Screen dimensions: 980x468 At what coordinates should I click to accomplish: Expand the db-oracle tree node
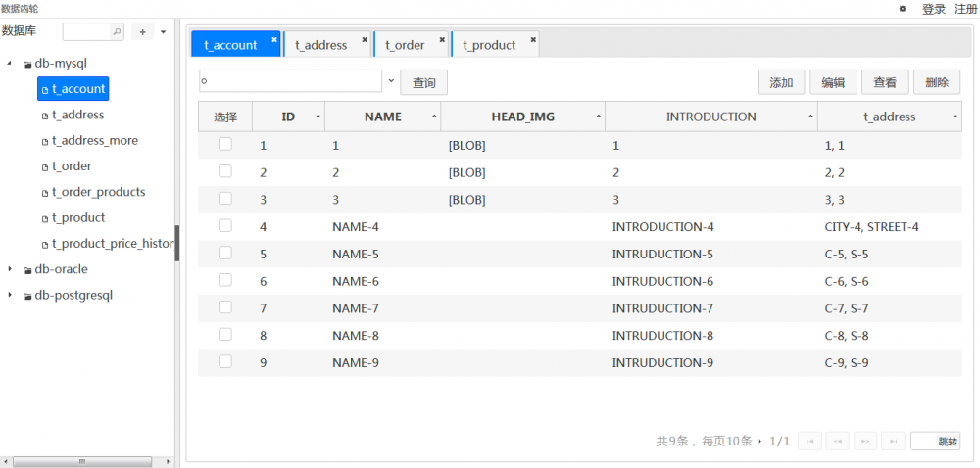pos(11,269)
